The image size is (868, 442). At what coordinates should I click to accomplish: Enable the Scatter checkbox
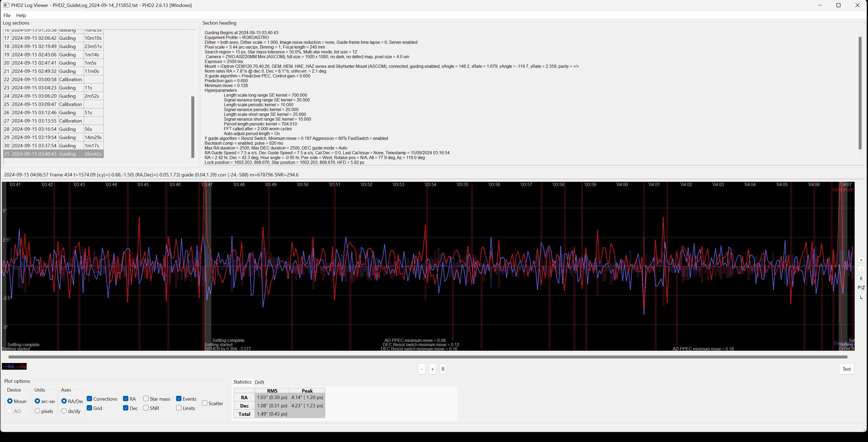[205, 403]
